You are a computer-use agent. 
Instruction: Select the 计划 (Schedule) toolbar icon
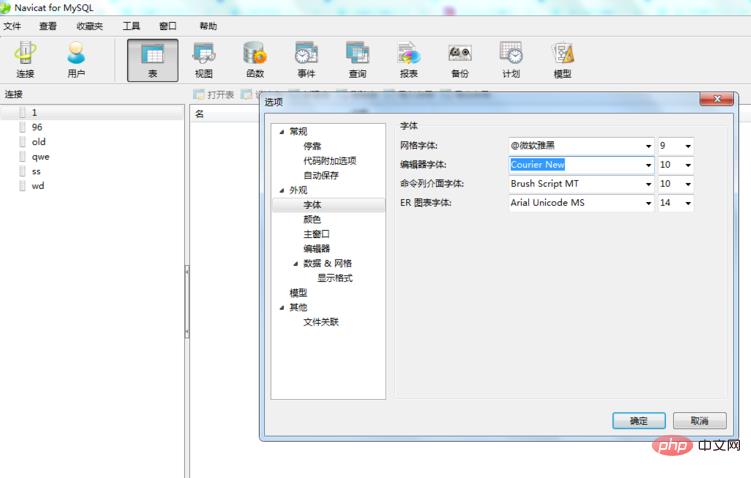point(511,60)
